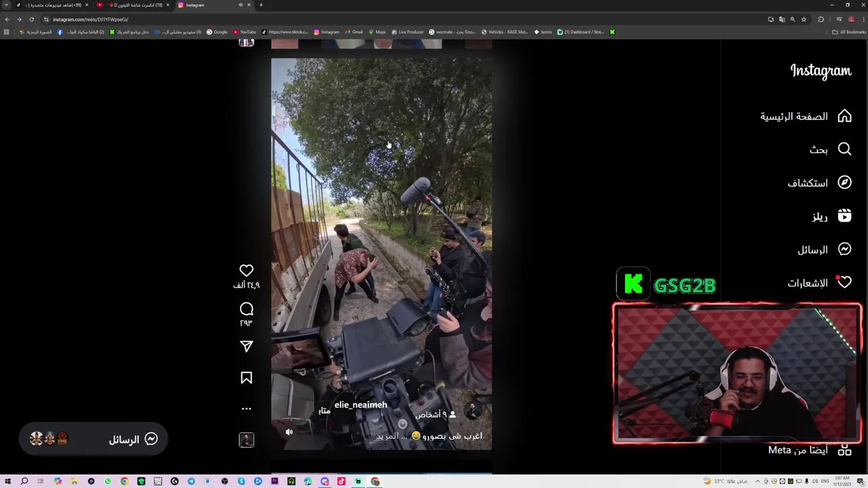Viewport: 868px width, 488px height.
Task: Open the Maps bookmark
Action: [376, 32]
